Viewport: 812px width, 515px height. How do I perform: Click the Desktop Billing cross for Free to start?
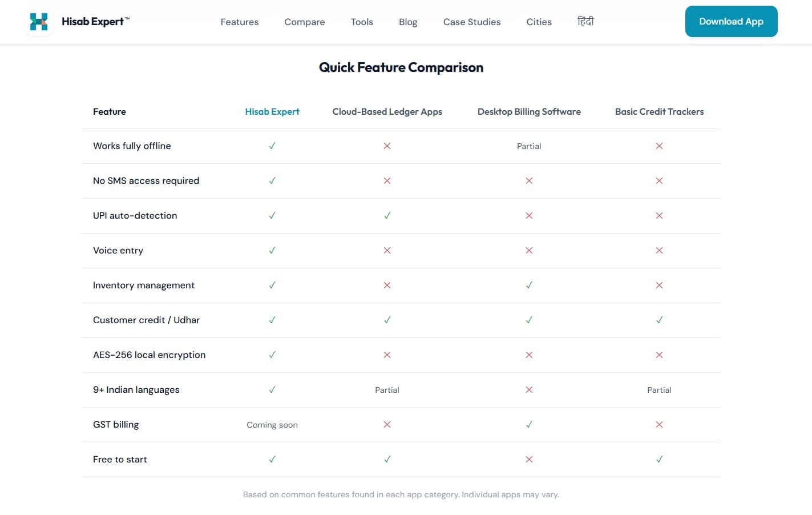529,459
